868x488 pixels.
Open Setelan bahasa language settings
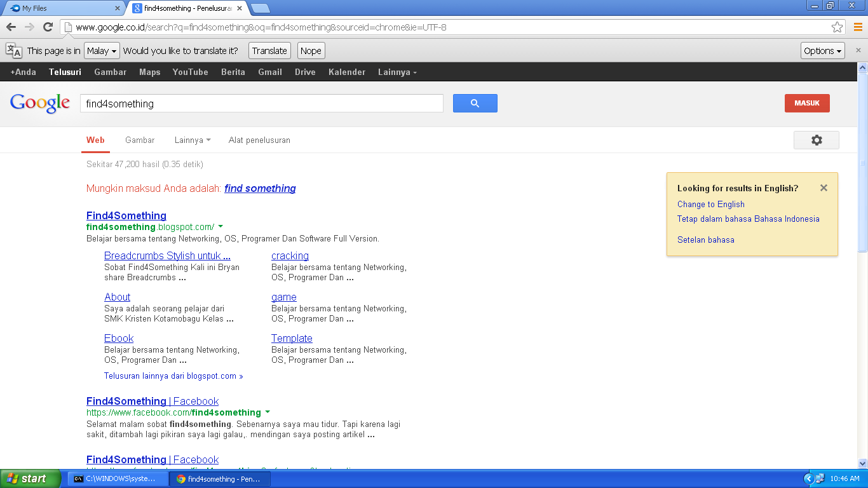[706, 240]
